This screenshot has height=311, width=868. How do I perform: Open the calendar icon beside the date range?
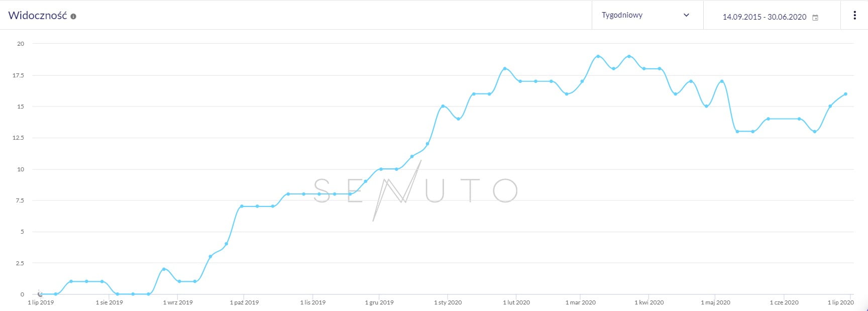click(x=815, y=18)
